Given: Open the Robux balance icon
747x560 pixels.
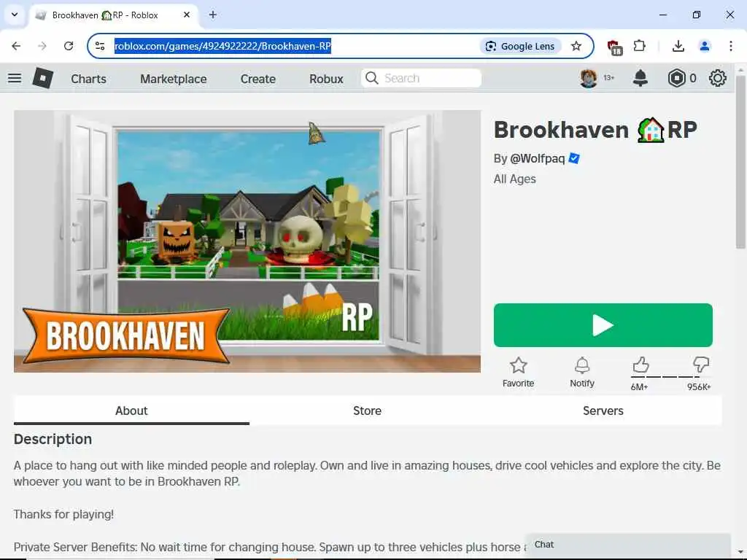Looking at the screenshot, I should (676, 78).
